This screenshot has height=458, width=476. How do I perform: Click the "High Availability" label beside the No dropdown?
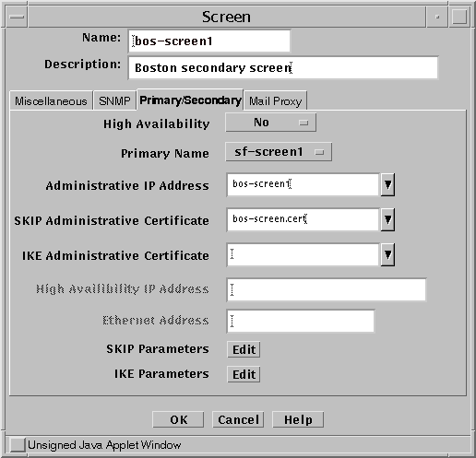click(157, 124)
